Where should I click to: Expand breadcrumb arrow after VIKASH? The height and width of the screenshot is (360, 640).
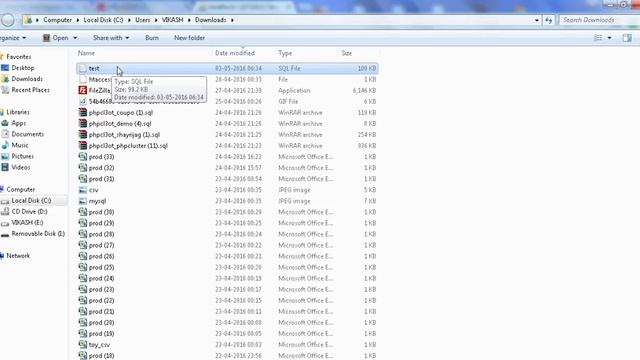pos(189,20)
